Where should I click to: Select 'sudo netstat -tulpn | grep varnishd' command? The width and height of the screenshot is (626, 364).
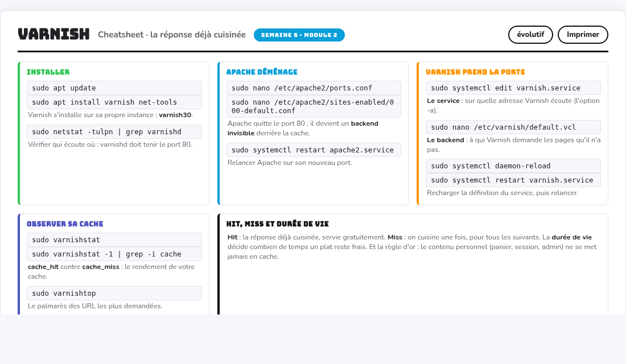coord(114,132)
